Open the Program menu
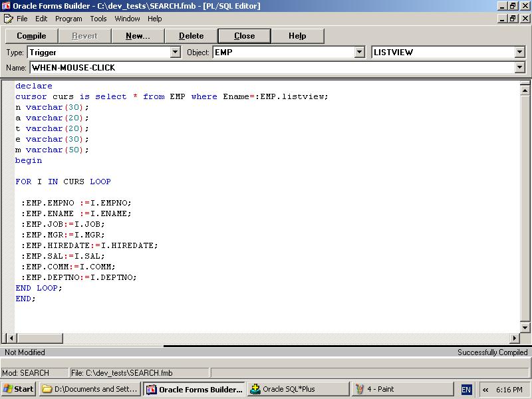Image resolution: width=532 pixels, height=399 pixels. click(x=68, y=19)
